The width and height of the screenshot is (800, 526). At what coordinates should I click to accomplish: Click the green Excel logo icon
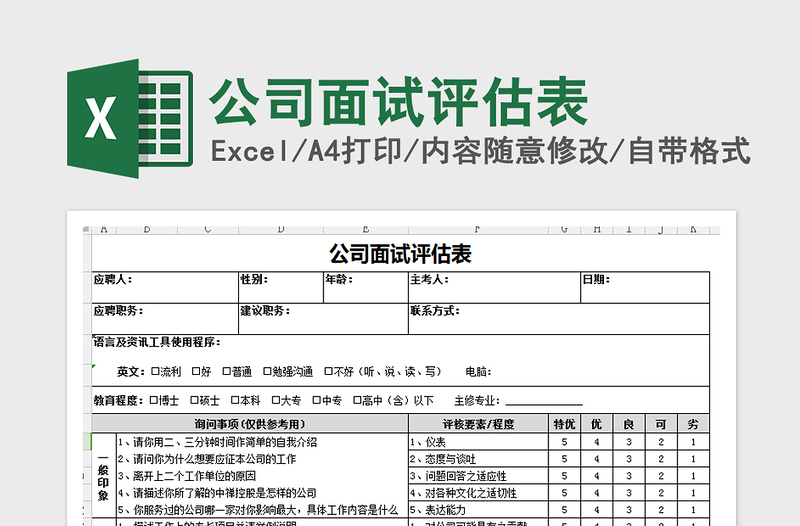130,118
